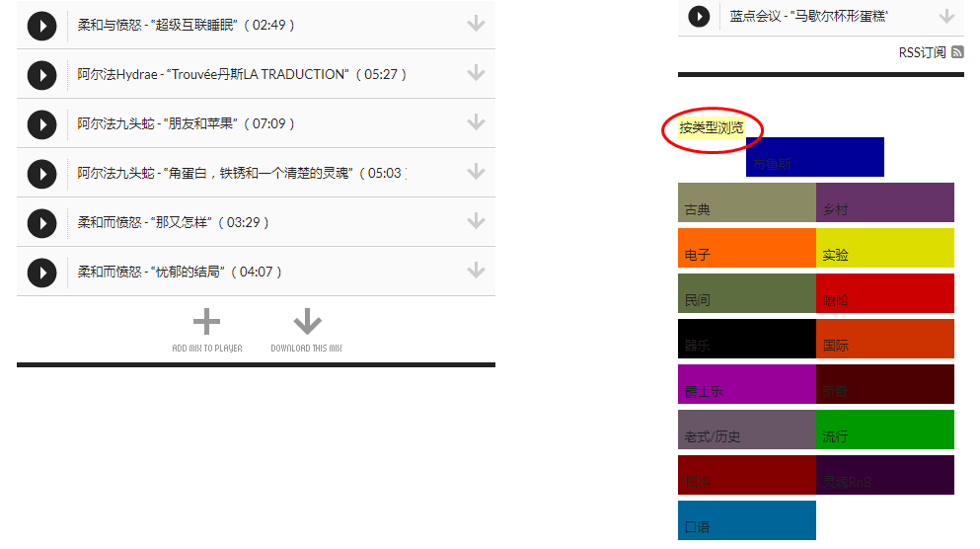The height and width of the screenshot is (549, 980).
Task: Download the track "超级互联睡眠" via its arrow
Action: pos(477,24)
